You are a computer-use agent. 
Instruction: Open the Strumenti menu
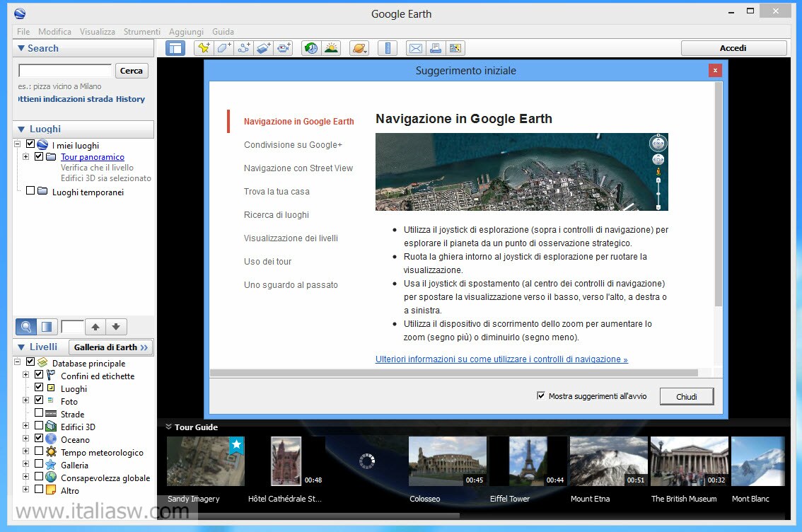click(141, 32)
